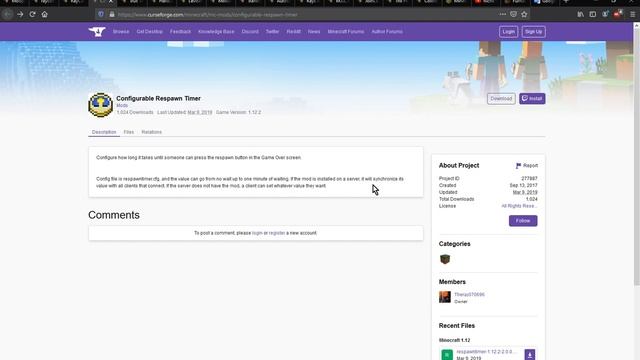Click the Report flag icon
Image resolution: width=640 pixels, height=360 pixels.
click(x=518, y=165)
